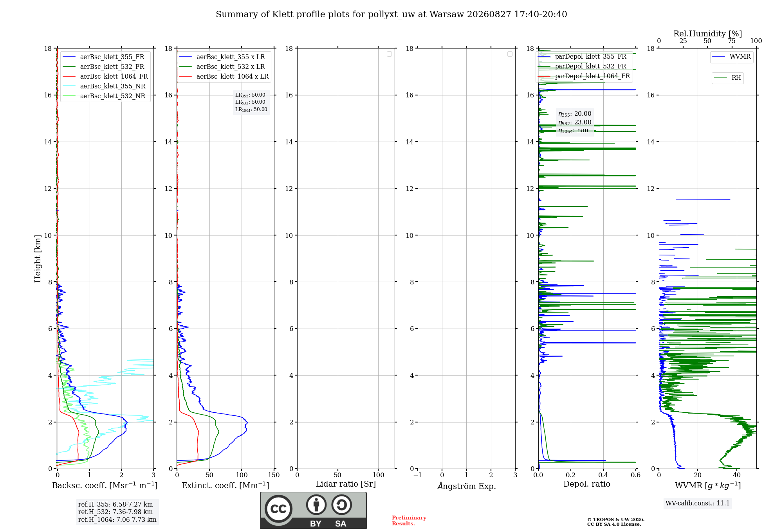Click the WVMR legend entry
This screenshot has width=783, height=532.
pyautogui.click(x=732, y=57)
